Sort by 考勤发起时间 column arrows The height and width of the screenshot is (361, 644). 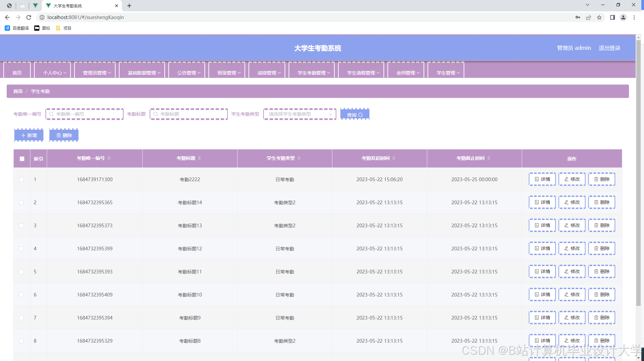point(394,158)
